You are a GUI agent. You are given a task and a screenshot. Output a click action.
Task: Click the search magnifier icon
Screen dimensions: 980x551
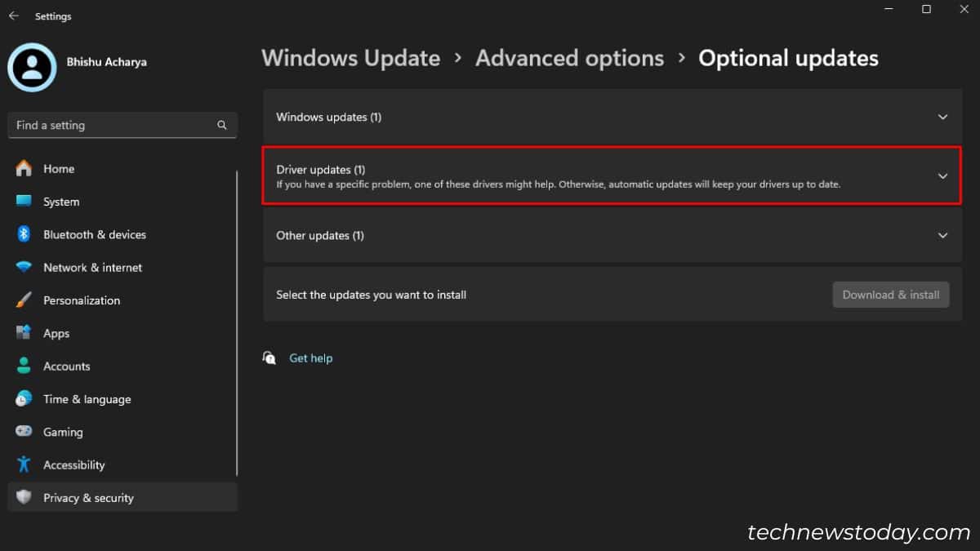[221, 126]
